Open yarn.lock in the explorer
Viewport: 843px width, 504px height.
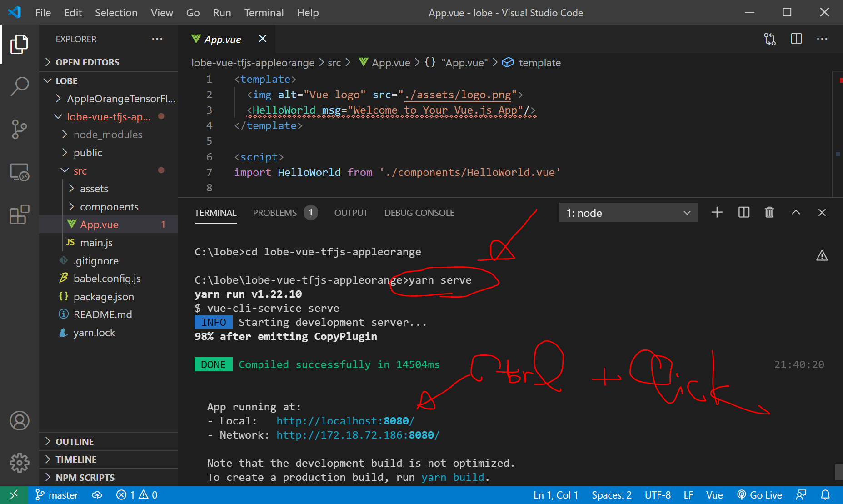(109, 333)
